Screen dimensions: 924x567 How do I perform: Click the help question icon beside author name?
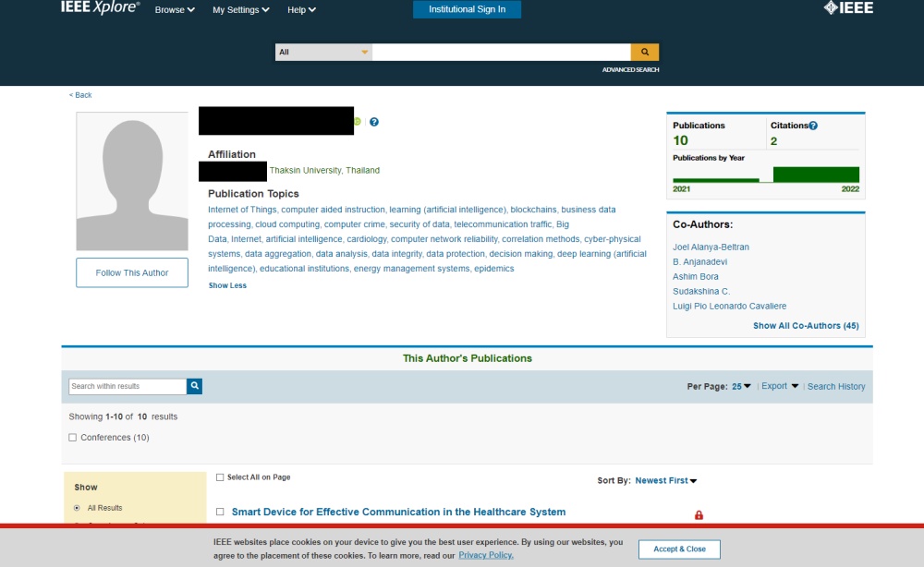[x=374, y=122]
